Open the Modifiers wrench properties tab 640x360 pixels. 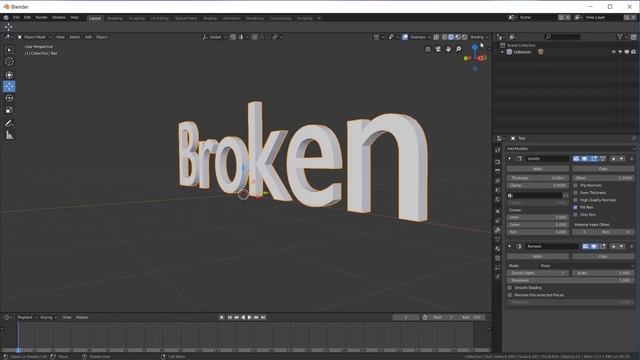(498, 230)
